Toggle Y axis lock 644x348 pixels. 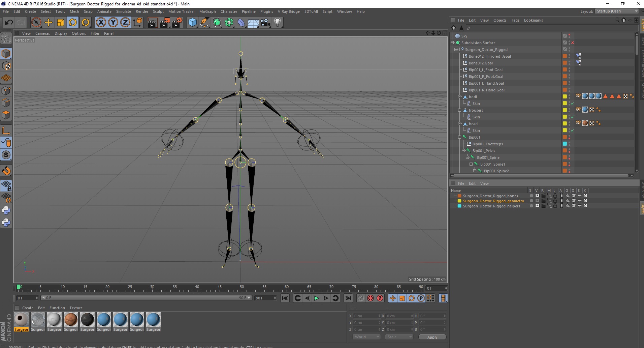pos(113,23)
